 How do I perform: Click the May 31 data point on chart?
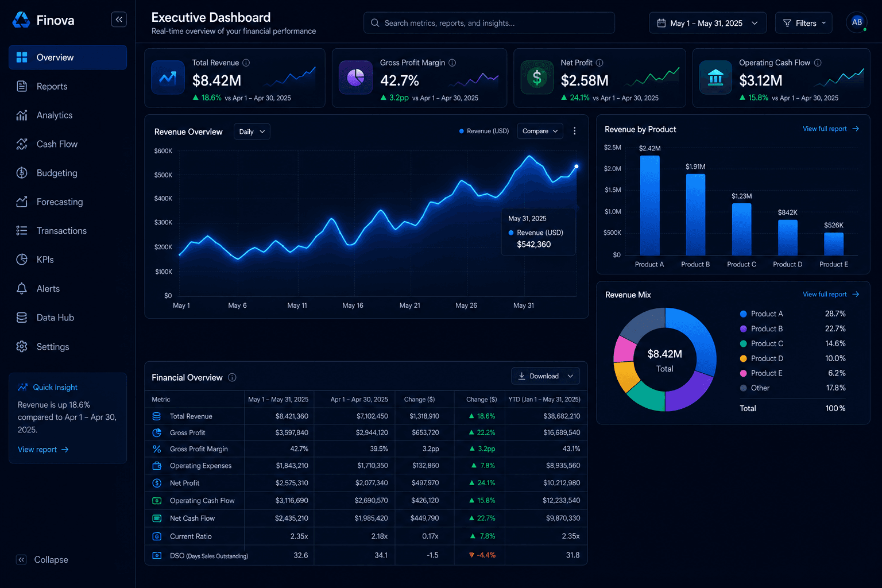577,167
